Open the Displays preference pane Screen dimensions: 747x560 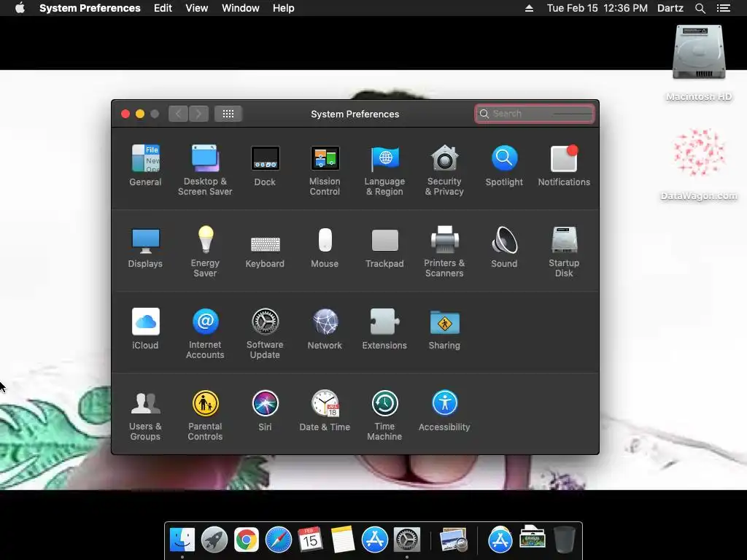[x=145, y=246]
